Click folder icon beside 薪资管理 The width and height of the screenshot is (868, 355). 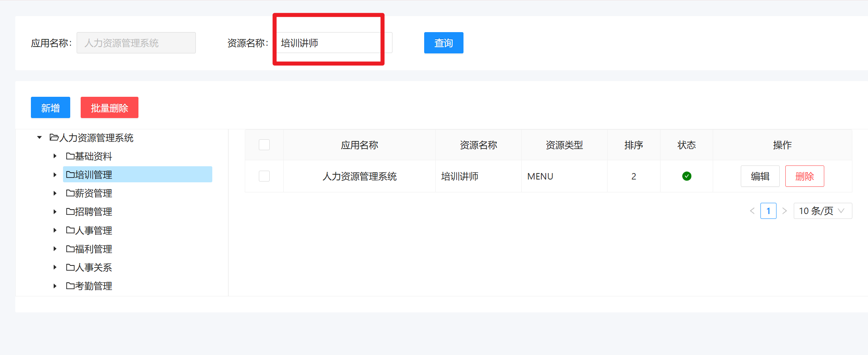70,193
